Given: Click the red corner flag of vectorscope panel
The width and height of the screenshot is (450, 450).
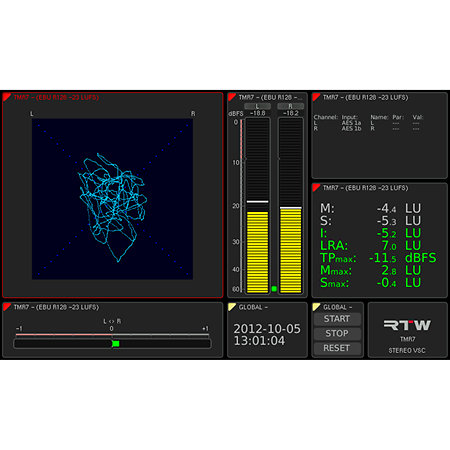Looking at the screenshot, I should click(7, 97).
